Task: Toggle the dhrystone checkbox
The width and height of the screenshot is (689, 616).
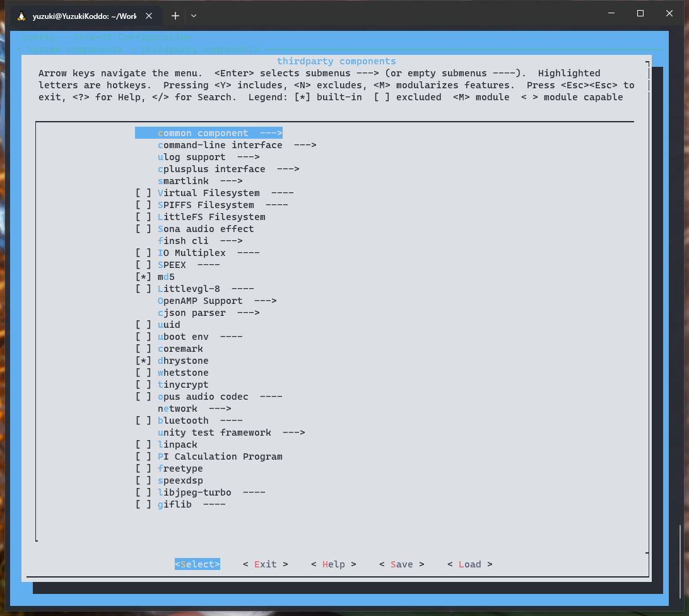Action: (144, 361)
